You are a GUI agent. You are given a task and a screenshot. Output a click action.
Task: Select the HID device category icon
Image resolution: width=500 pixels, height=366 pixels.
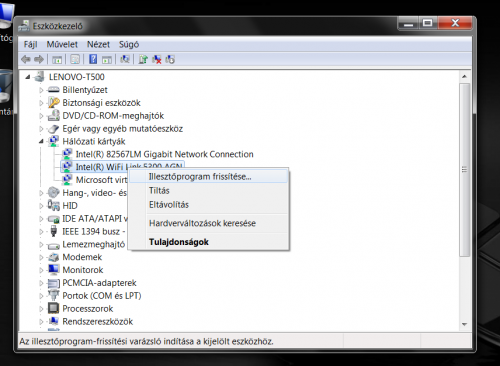click(x=53, y=205)
